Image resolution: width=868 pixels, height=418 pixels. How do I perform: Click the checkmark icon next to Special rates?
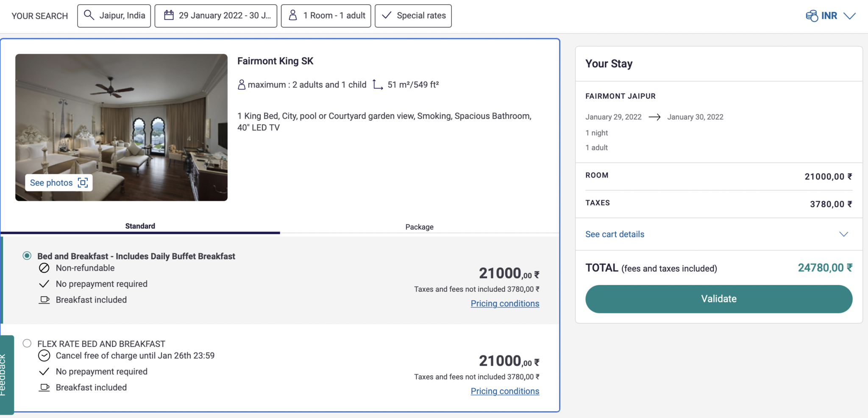coord(386,15)
